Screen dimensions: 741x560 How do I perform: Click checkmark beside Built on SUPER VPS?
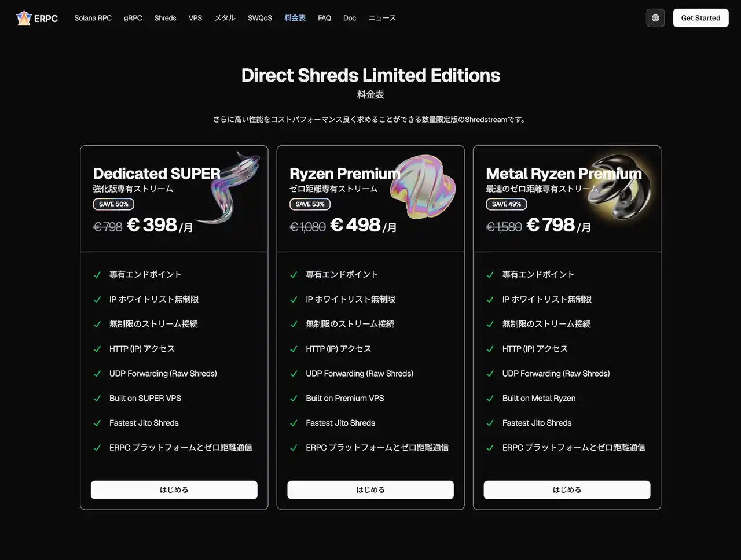coord(97,399)
